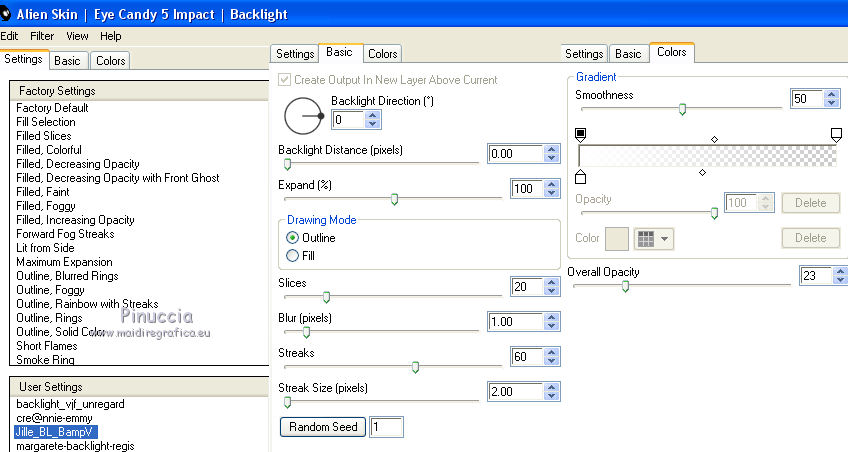
Task: Select Filled, Colorful preset
Action: (49, 150)
